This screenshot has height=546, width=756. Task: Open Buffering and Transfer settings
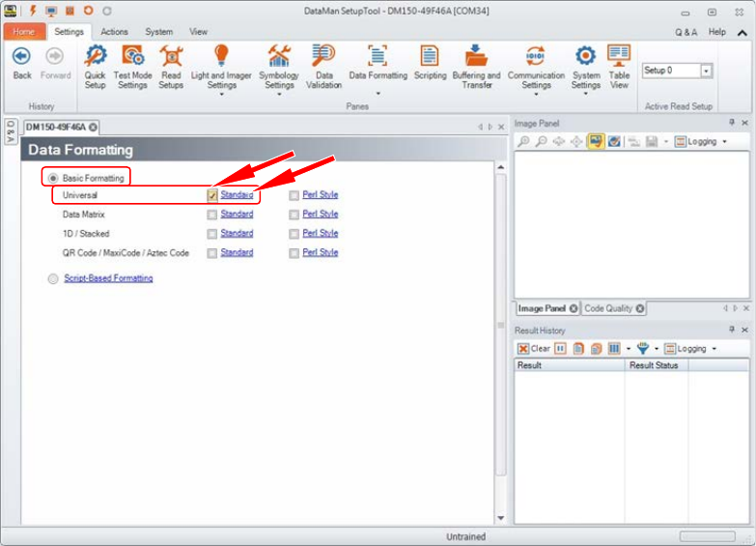pyautogui.click(x=476, y=67)
